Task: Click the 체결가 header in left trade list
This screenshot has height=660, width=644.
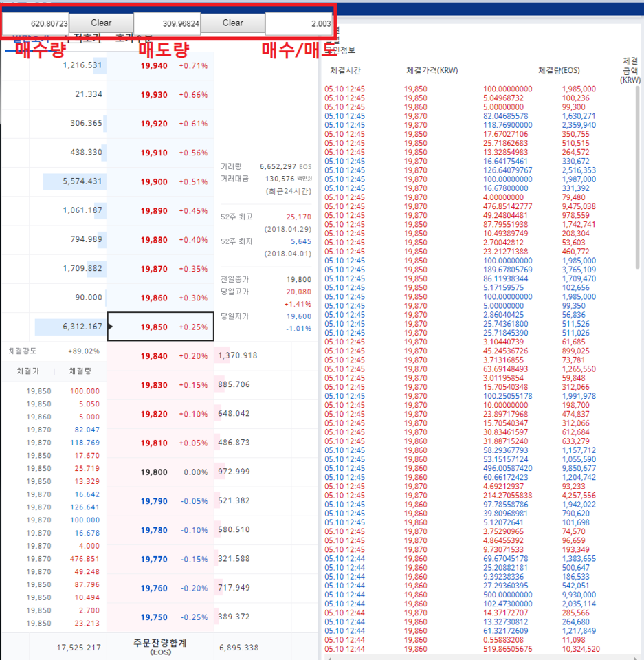Action: pyautogui.click(x=27, y=371)
